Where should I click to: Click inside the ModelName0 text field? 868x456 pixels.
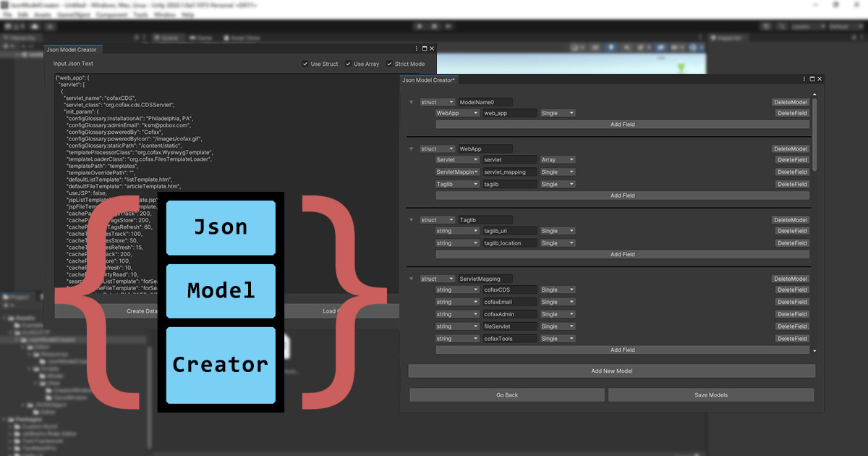(x=485, y=102)
